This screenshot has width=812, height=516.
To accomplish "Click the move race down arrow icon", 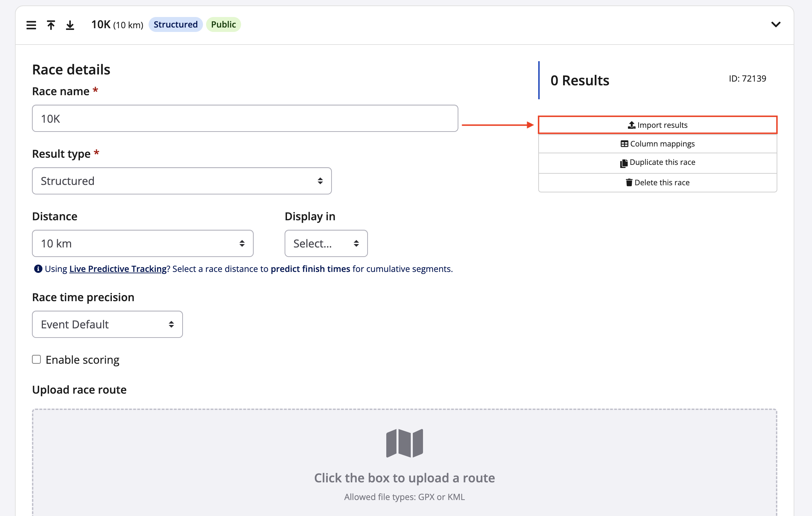I will coord(70,25).
